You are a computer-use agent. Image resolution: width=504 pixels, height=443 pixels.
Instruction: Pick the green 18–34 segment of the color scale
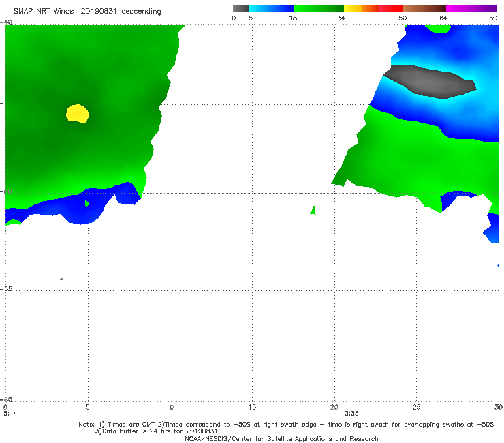click(x=319, y=8)
